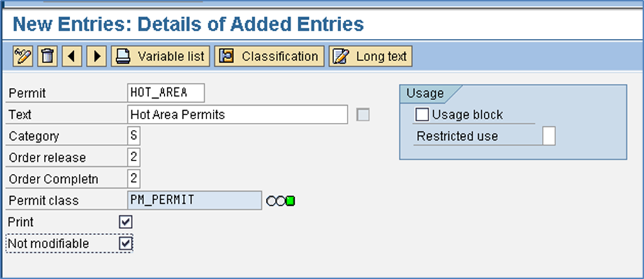Click the green status light beside Permit class
Image resolution: width=644 pixels, height=279 pixels.
tap(291, 201)
